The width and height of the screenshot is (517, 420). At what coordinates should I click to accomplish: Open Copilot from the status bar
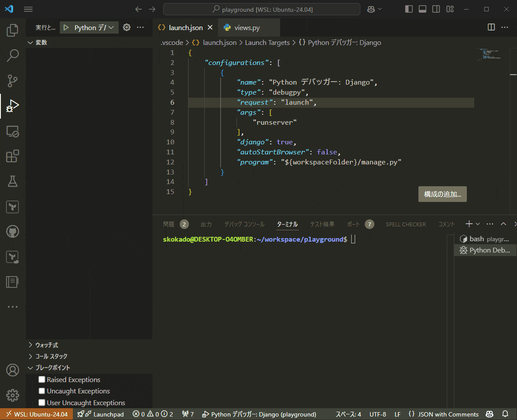(489, 414)
